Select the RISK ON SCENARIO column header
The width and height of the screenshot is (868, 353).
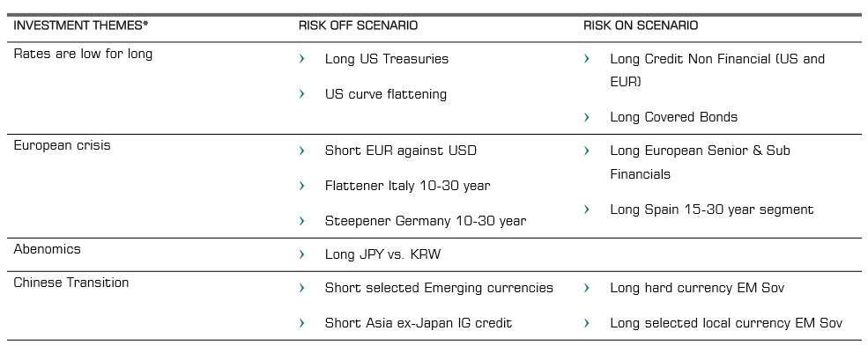640,26
